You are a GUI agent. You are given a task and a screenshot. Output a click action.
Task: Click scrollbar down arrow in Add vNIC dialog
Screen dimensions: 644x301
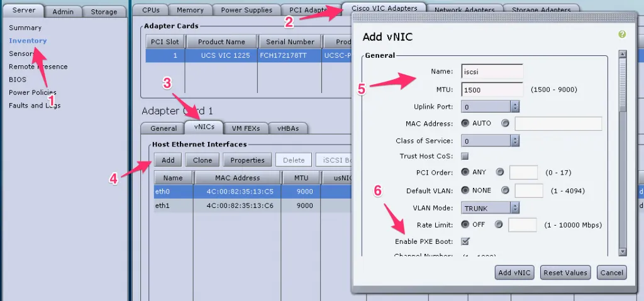pyautogui.click(x=623, y=251)
